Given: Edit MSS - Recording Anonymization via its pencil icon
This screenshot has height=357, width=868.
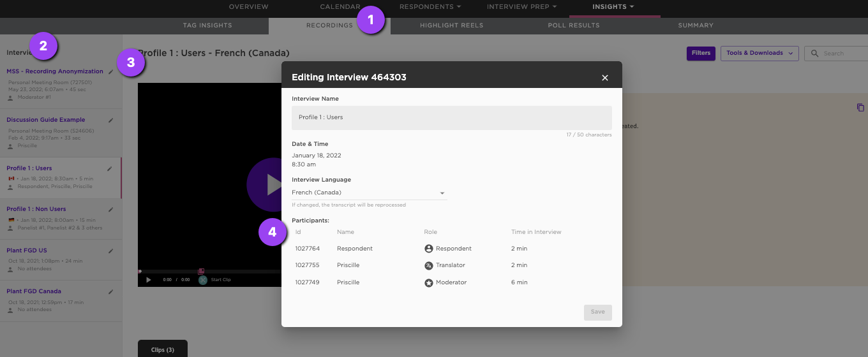Looking at the screenshot, I should (x=110, y=72).
